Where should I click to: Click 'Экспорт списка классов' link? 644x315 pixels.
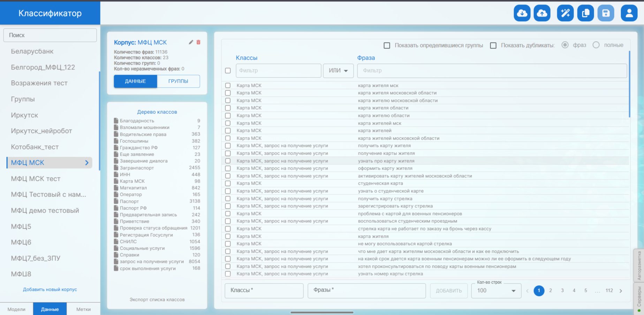157,300
